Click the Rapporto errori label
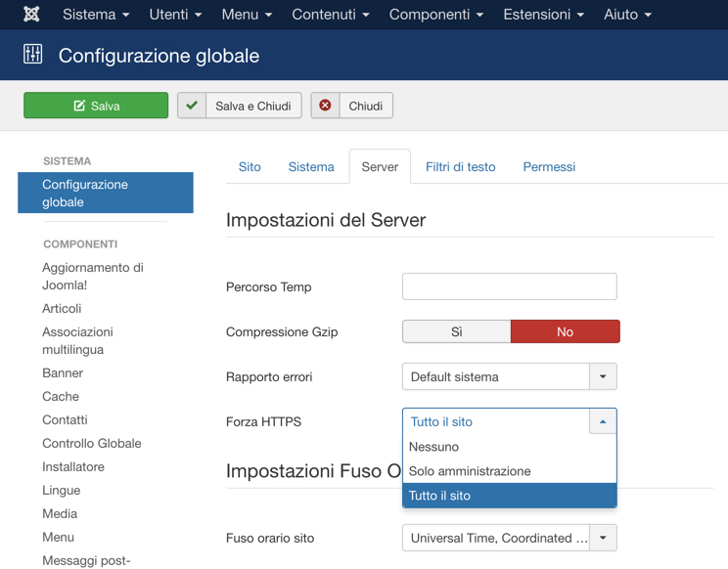The height and width of the screenshot is (569, 728). coord(269,377)
